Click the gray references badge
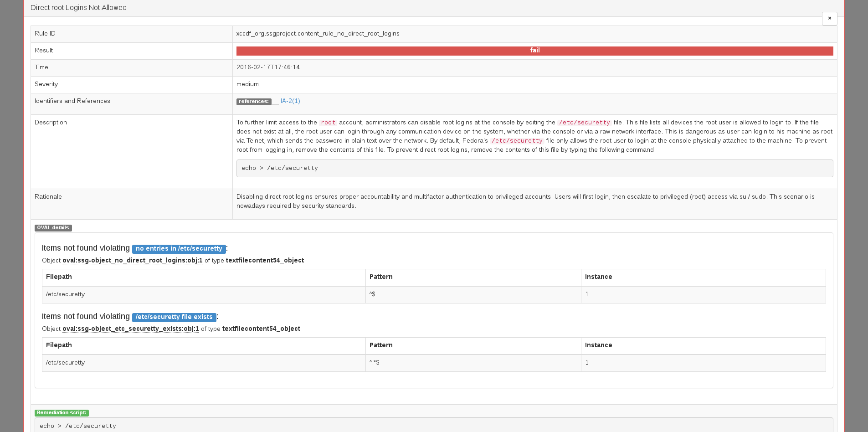 coord(253,102)
